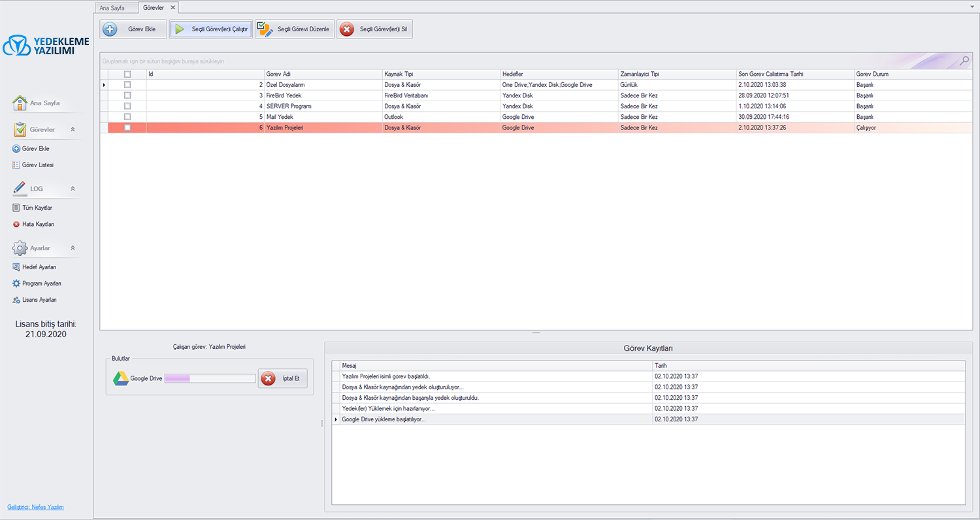
Task: Collapse the LOG sidebar group
Action: click(73, 189)
